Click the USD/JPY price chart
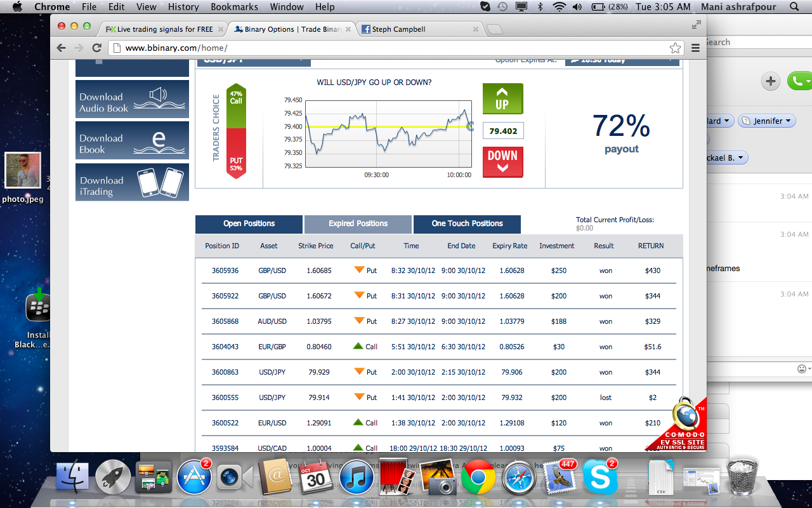 (x=388, y=133)
